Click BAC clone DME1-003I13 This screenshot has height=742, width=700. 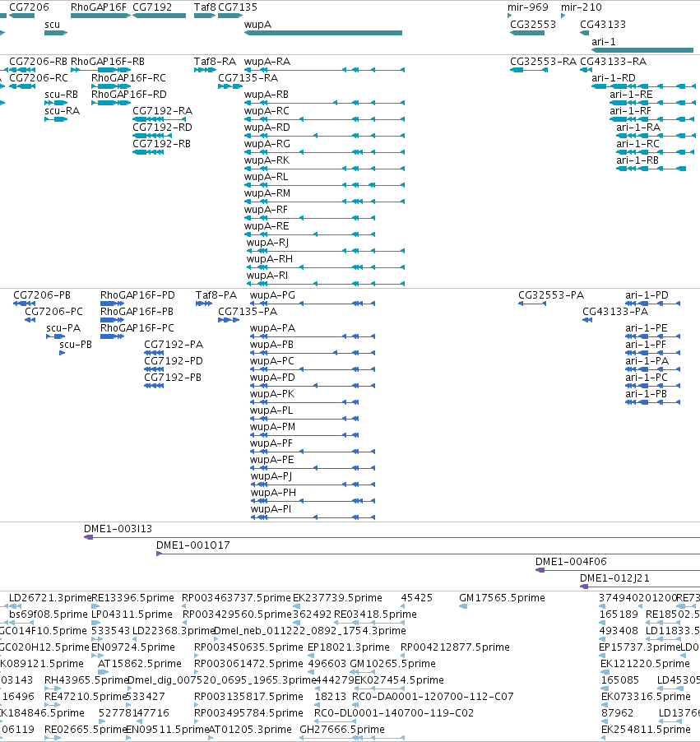392,537
